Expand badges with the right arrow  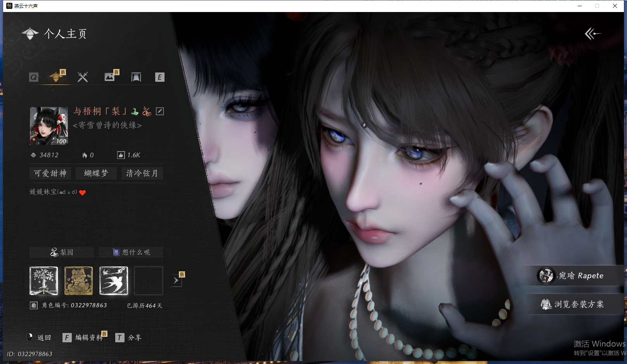176,280
